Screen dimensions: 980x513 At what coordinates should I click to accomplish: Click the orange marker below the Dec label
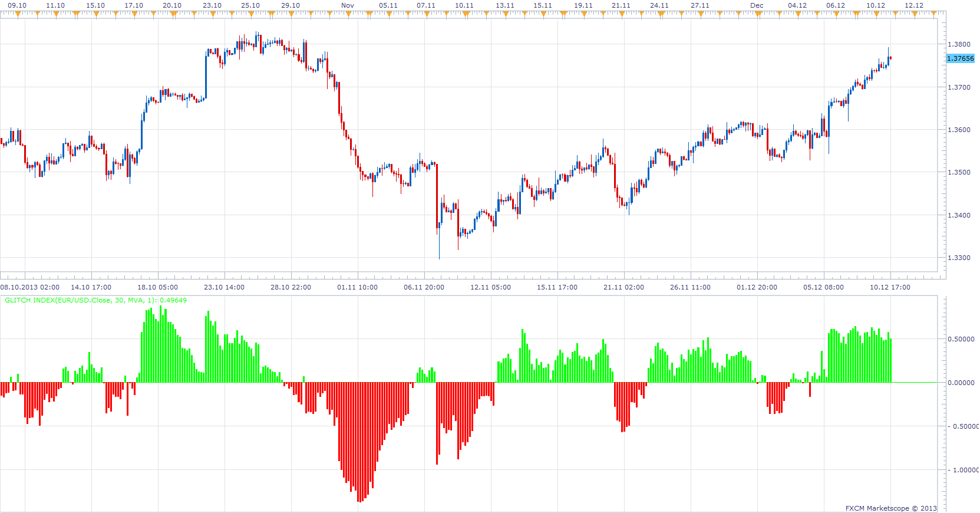758,14
